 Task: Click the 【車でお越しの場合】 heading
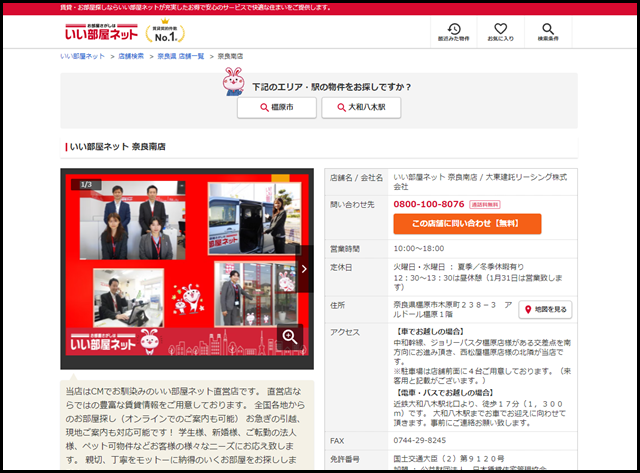tap(430, 331)
